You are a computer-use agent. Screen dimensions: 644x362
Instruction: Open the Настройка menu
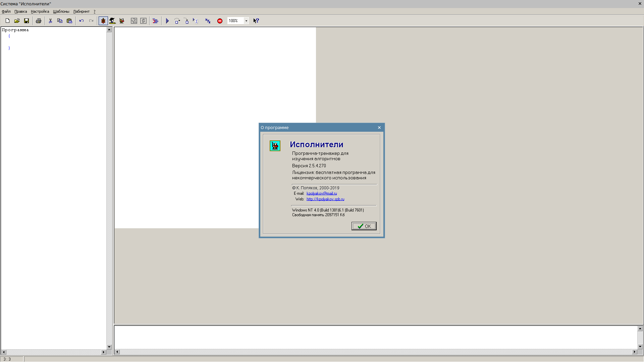[x=40, y=11]
